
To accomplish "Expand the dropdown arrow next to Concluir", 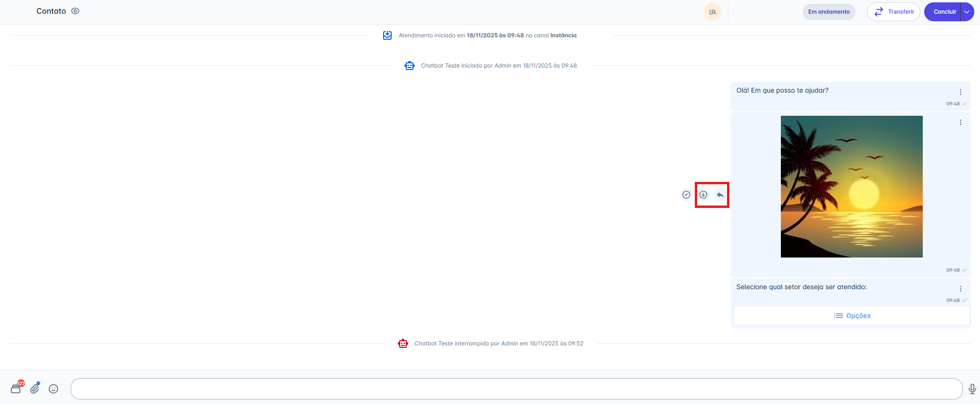I will pos(967,12).
